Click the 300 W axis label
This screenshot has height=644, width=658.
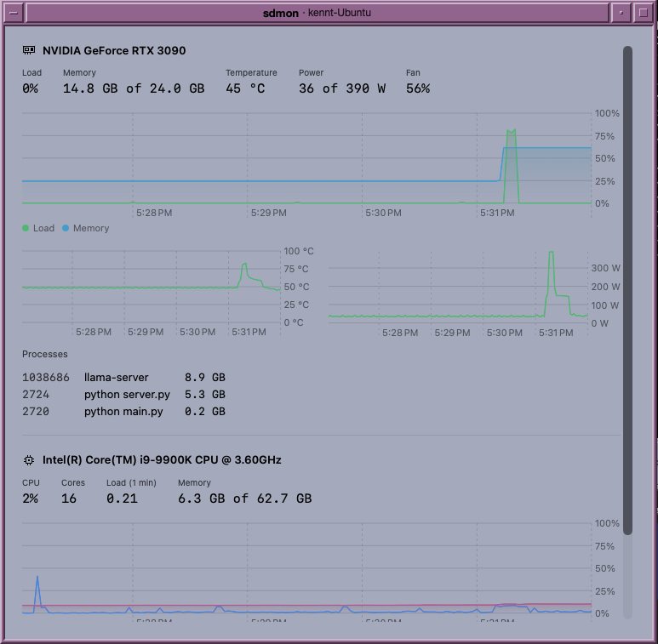point(605,268)
